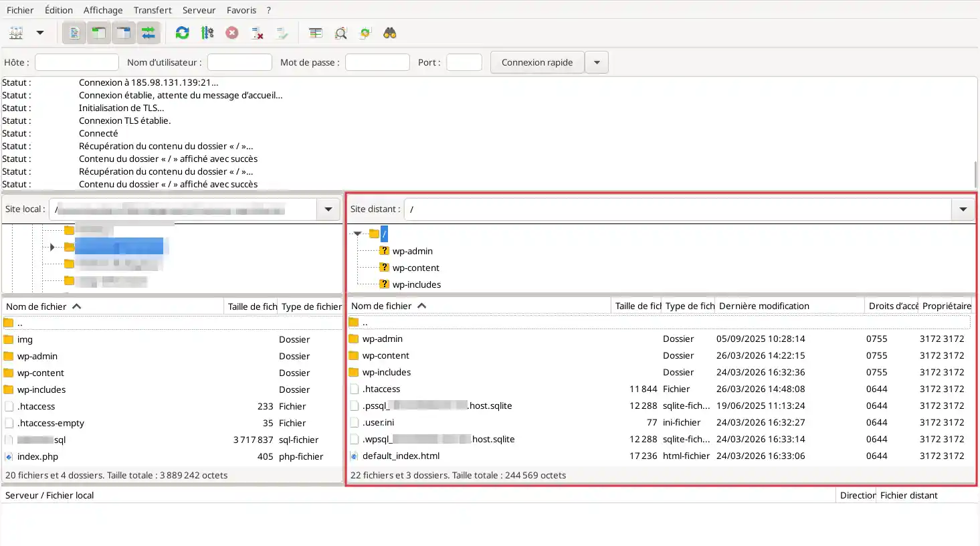Viewport: 980px width, 546px height.
Task: Search for remote files with binoculars icon
Action: click(x=390, y=32)
